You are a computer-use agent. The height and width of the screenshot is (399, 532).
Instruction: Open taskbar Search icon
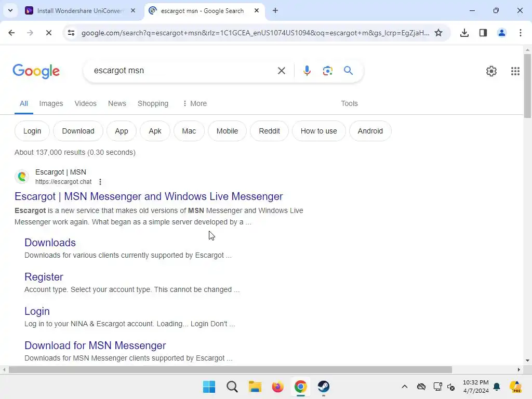232,387
